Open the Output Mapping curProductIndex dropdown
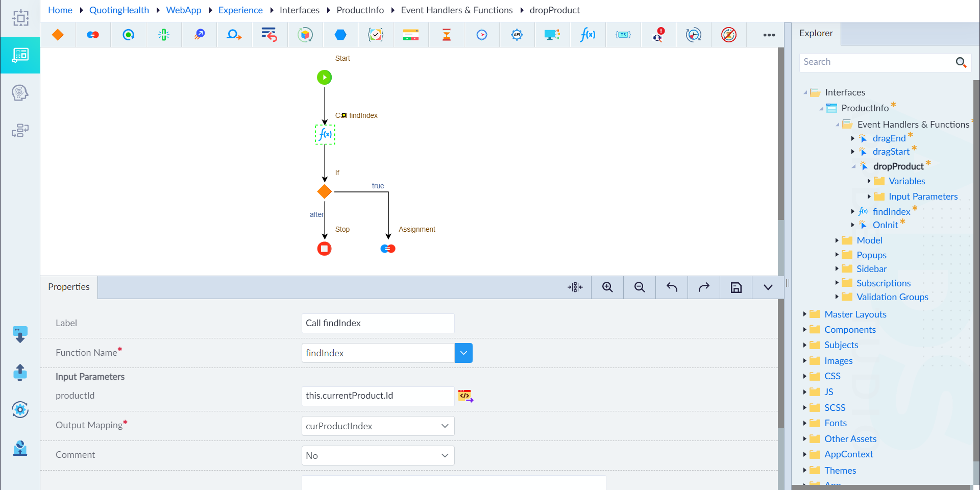Screen dimensions: 980x490 pyautogui.click(x=378, y=426)
